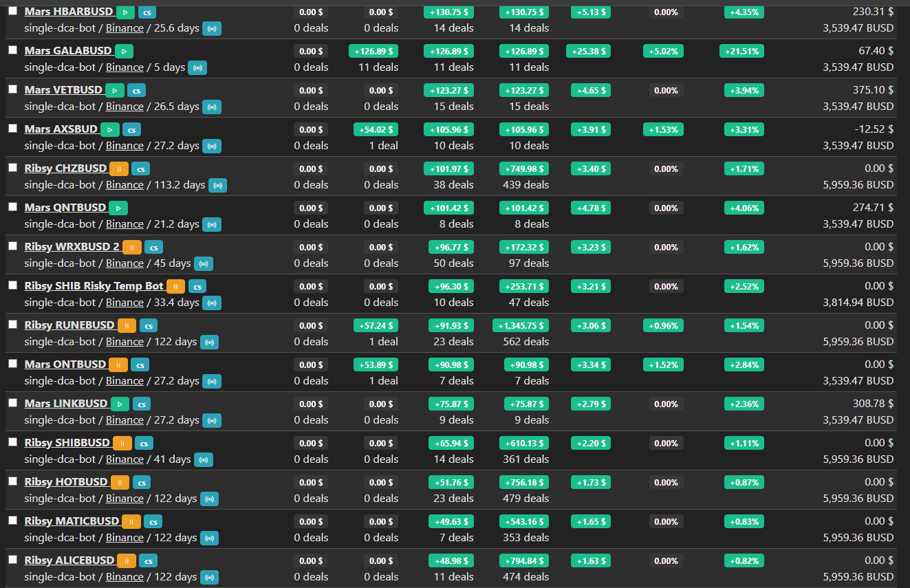
Task: Click the signal icon after 113.2 days
Action: [218, 185]
